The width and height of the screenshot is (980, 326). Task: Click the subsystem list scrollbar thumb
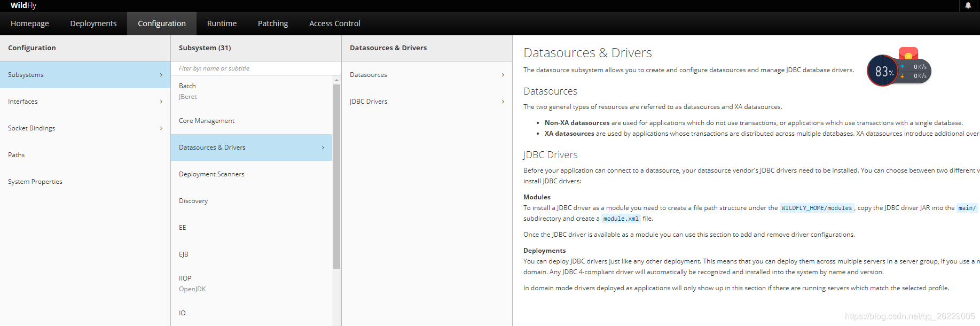pyautogui.click(x=336, y=176)
